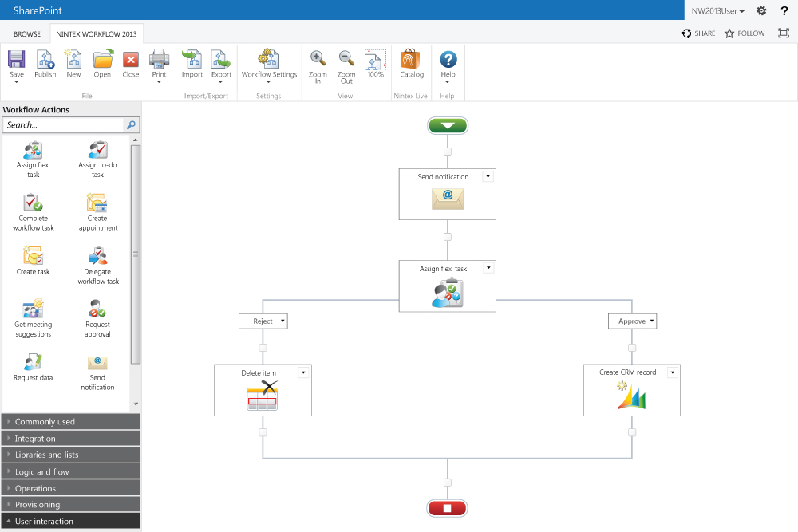This screenshot has height=532, width=798.
Task: Collapse the User interaction category
Action: tap(71, 522)
